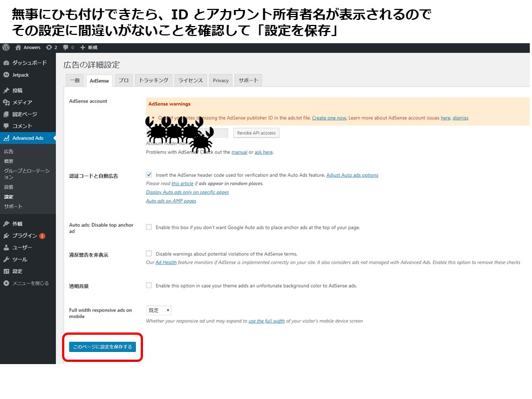Viewport: 532px width, 399px height.
Task: Open the Full width responsive ads dropdown
Action: [159, 310]
